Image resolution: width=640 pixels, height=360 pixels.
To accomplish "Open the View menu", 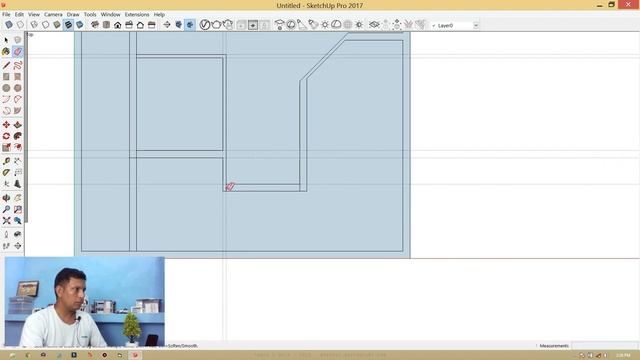I will point(34,14).
